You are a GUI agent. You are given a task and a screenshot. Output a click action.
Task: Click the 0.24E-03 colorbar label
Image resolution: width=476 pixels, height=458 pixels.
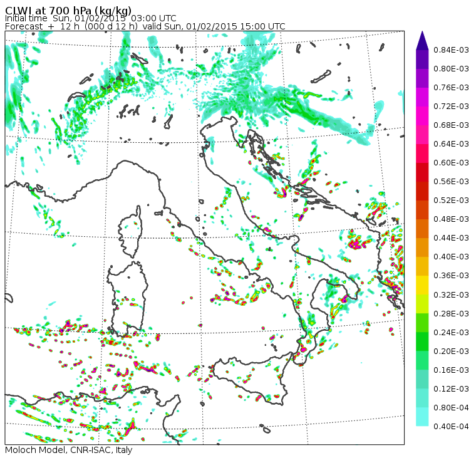451,332
